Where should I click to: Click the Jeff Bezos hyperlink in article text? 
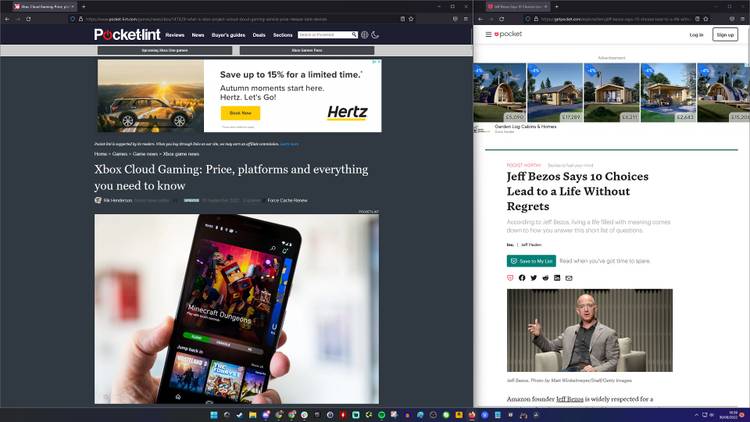(x=570, y=399)
